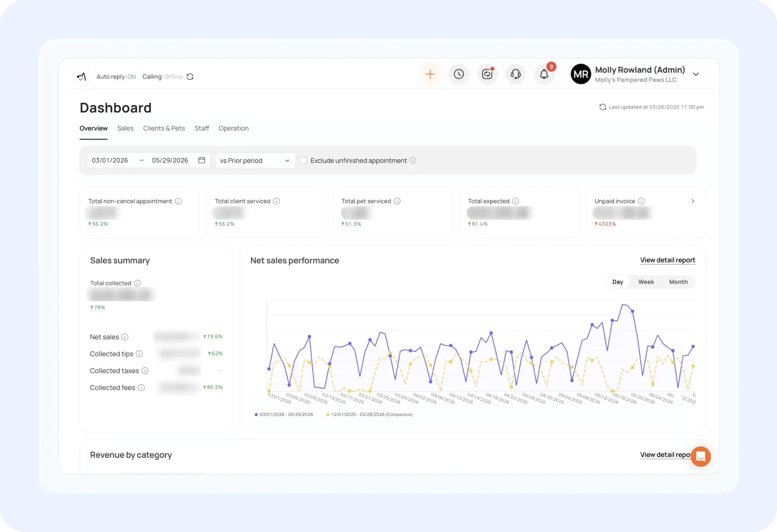
Task: Open the Staff tab
Action: click(x=202, y=129)
